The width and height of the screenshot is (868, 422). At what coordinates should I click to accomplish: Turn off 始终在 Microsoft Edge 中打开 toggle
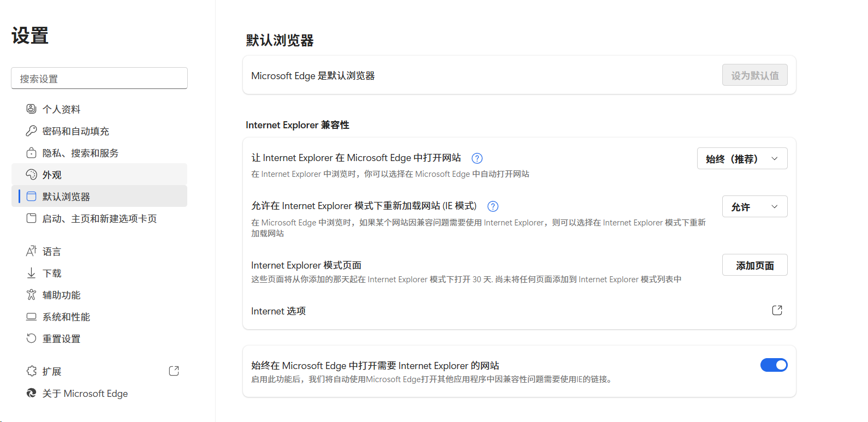(x=774, y=365)
